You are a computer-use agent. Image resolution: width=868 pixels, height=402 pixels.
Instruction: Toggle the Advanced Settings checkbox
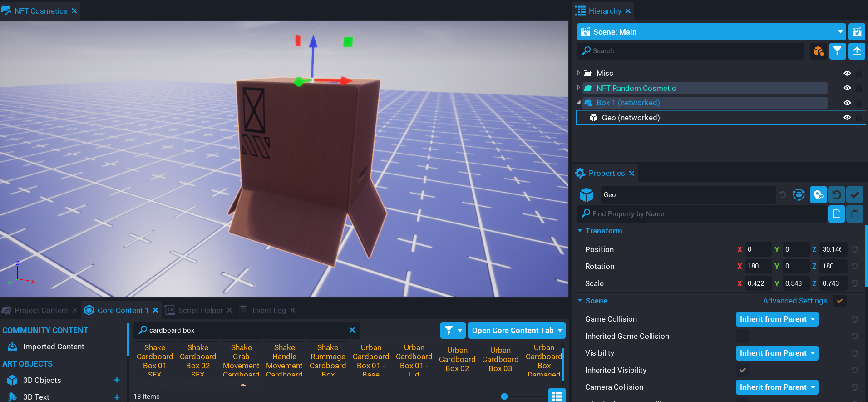point(839,301)
